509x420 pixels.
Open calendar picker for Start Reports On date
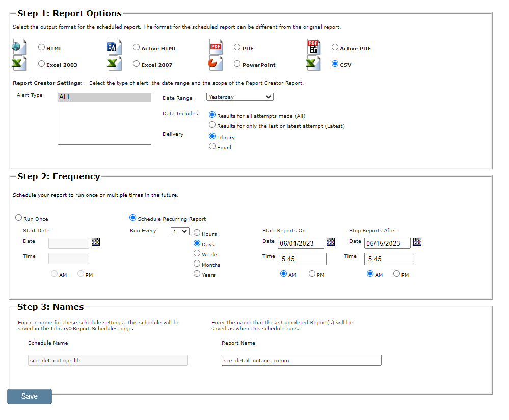[331, 242]
